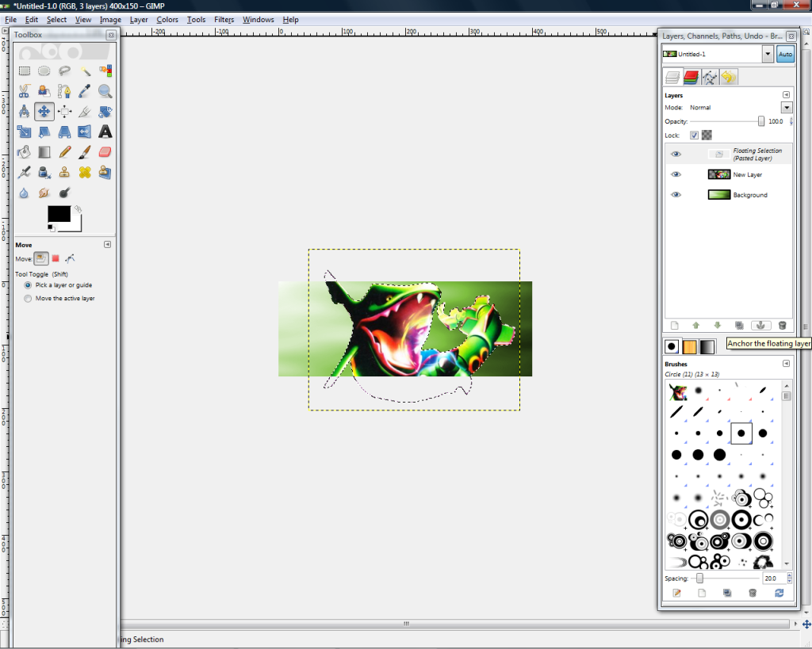812x649 pixels.
Task: Open the Filters menu
Action: tap(224, 20)
